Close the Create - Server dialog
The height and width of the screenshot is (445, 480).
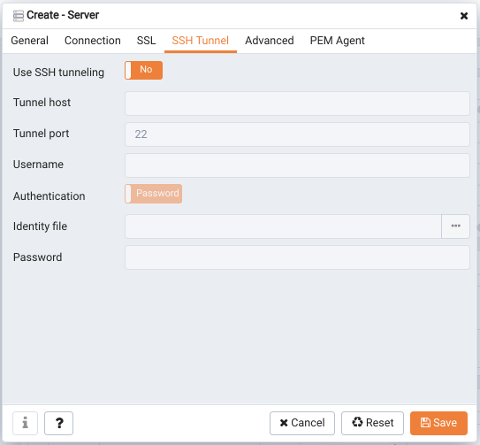click(464, 16)
